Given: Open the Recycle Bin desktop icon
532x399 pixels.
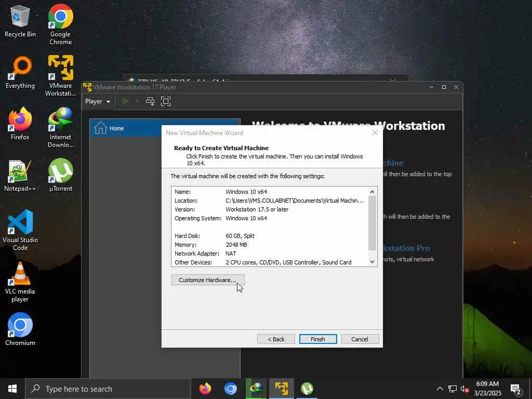Looking at the screenshot, I should [x=20, y=21].
